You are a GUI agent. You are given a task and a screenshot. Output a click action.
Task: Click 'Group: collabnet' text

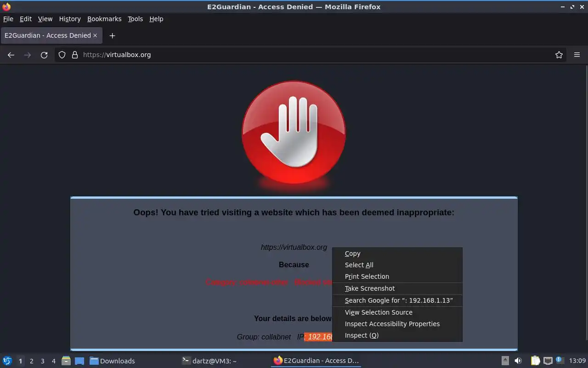pos(264,337)
